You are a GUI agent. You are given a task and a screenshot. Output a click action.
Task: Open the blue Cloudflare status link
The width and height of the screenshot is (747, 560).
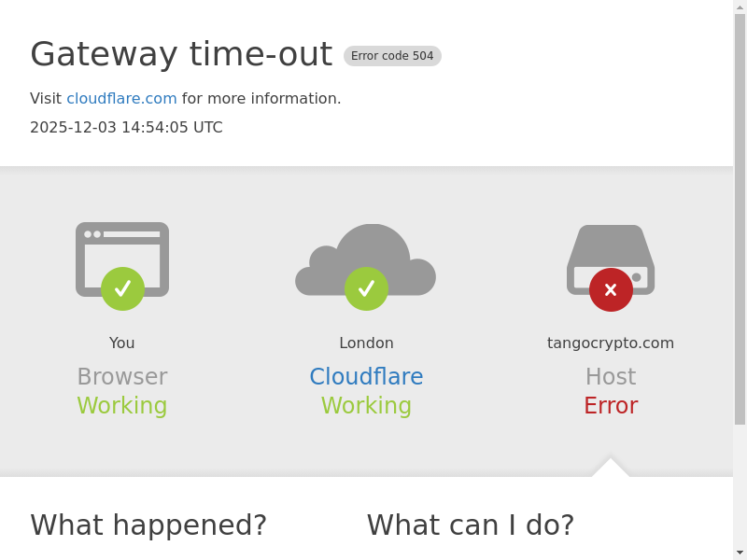coord(366,377)
